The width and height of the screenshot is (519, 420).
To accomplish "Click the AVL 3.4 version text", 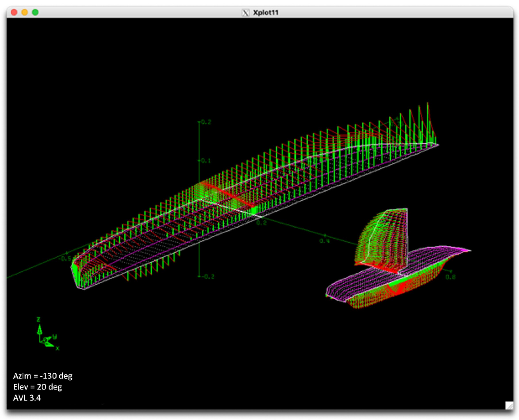I will (27, 398).
